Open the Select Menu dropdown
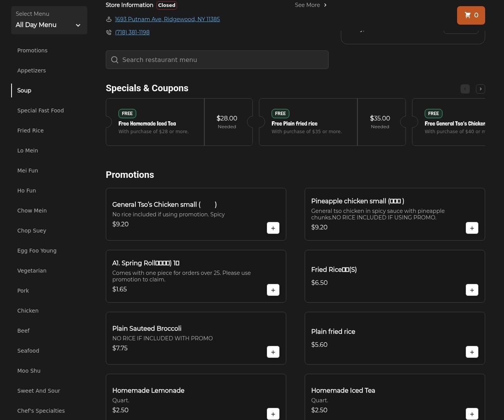 tap(49, 20)
